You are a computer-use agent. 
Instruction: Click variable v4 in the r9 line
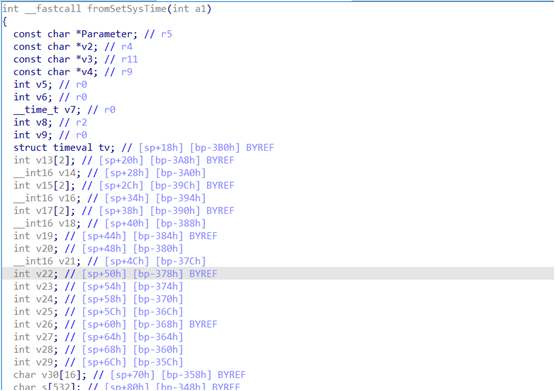coord(87,72)
